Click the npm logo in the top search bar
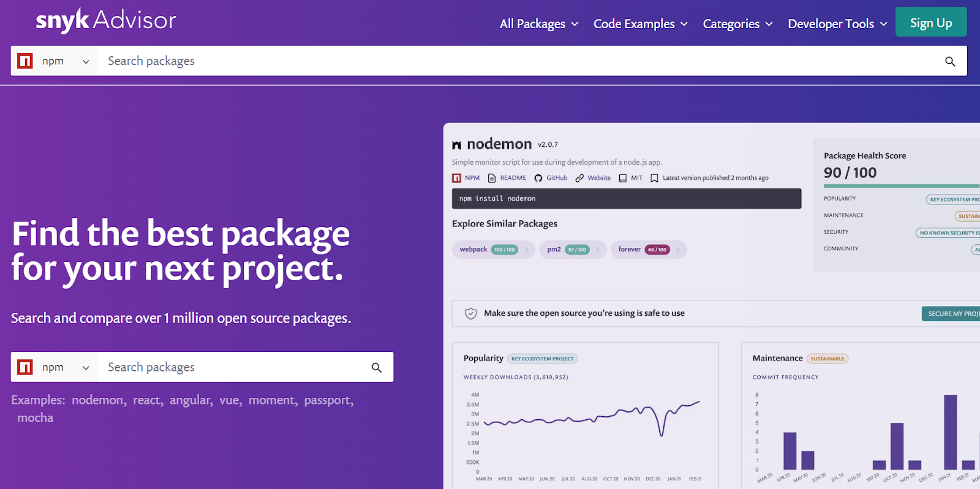The image size is (980, 489). [x=25, y=61]
